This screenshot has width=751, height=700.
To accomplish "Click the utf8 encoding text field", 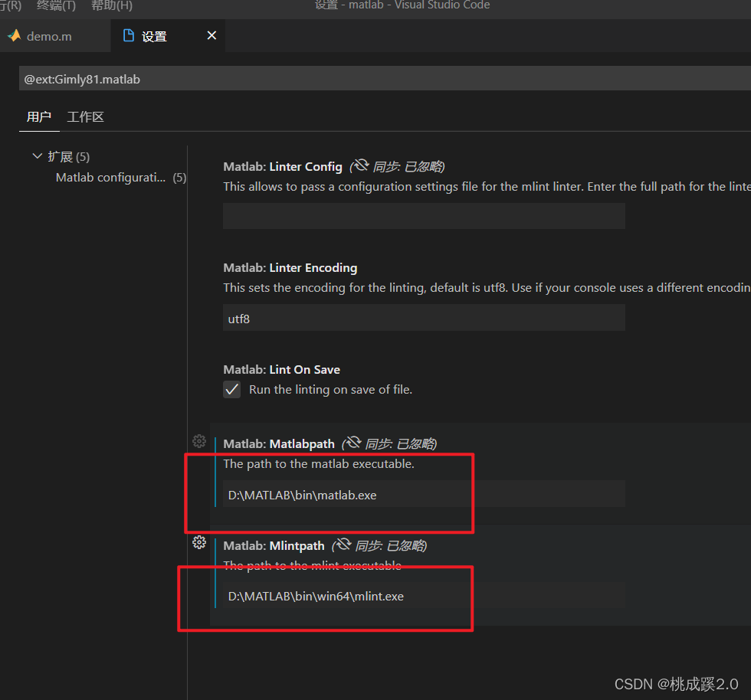I will [x=424, y=318].
